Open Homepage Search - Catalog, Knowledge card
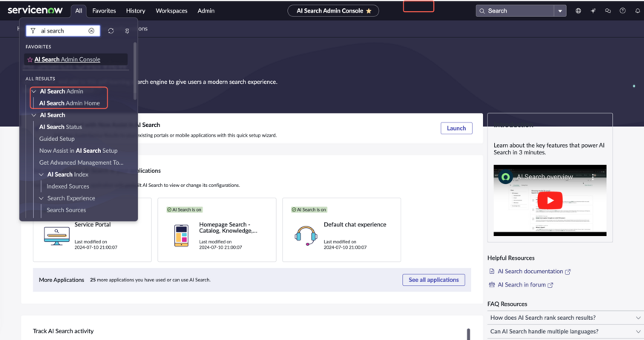This screenshot has width=644, height=340. click(x=217, y=230)
